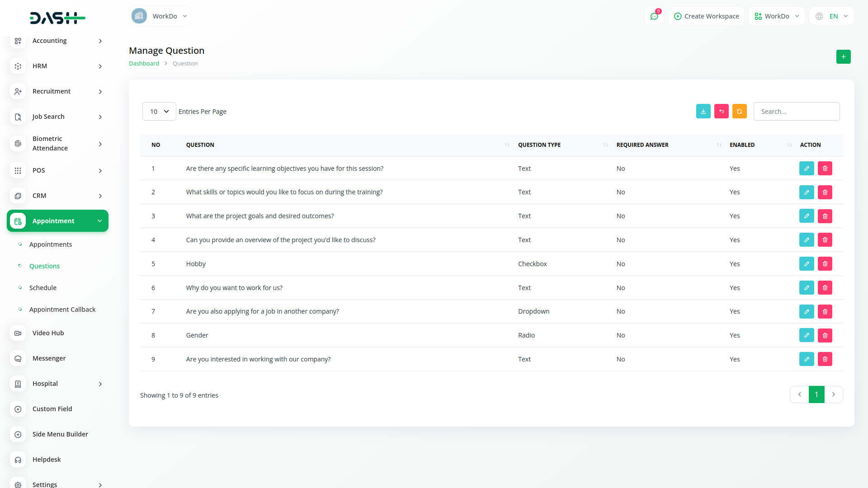The height and width of the screenshot is (488, 868).
Task: Click into the Search input field
Action: click(796, 112)
